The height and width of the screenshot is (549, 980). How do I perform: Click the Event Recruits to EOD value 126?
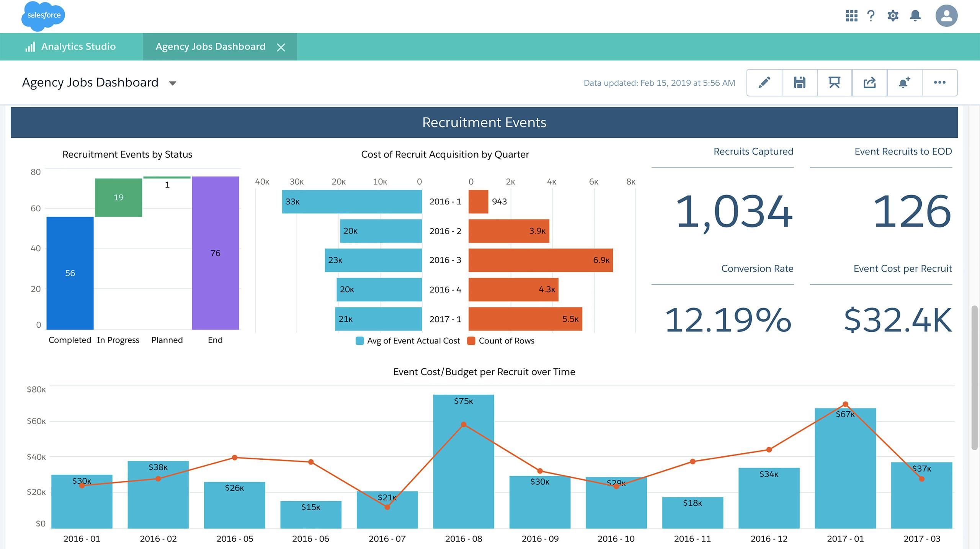pyautogui.click(x=912, y=211)
